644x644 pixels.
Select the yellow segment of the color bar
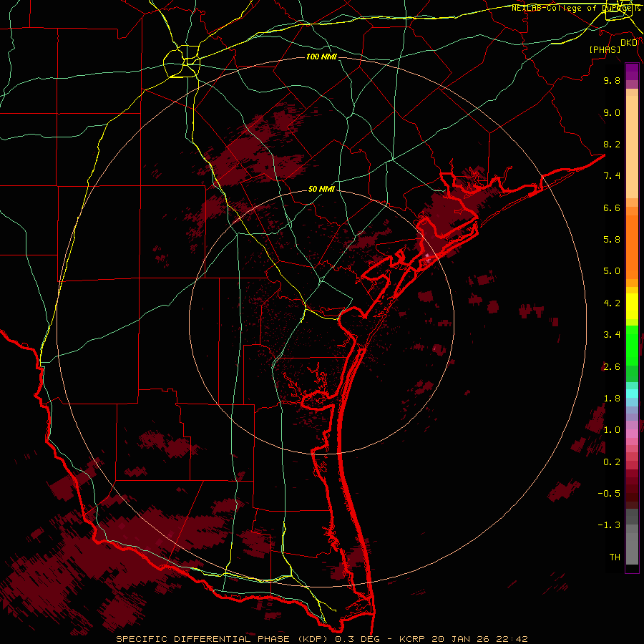[632, 306]
